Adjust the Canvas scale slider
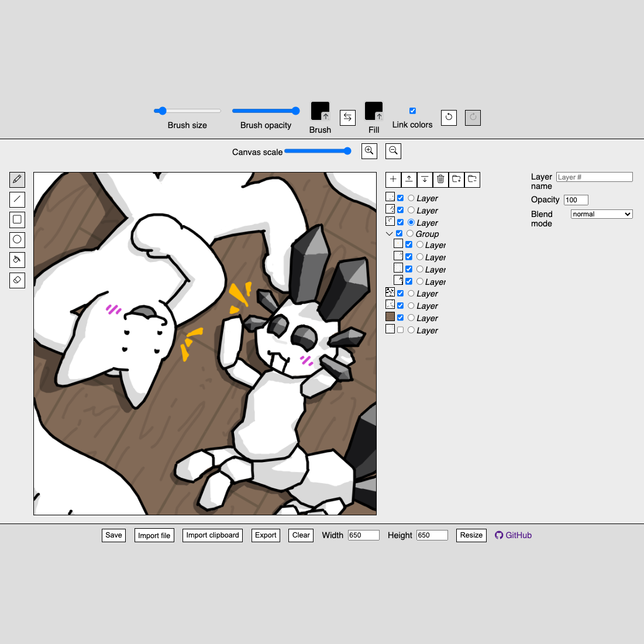The width and height of the screenshot is (644, 644). 318,151
